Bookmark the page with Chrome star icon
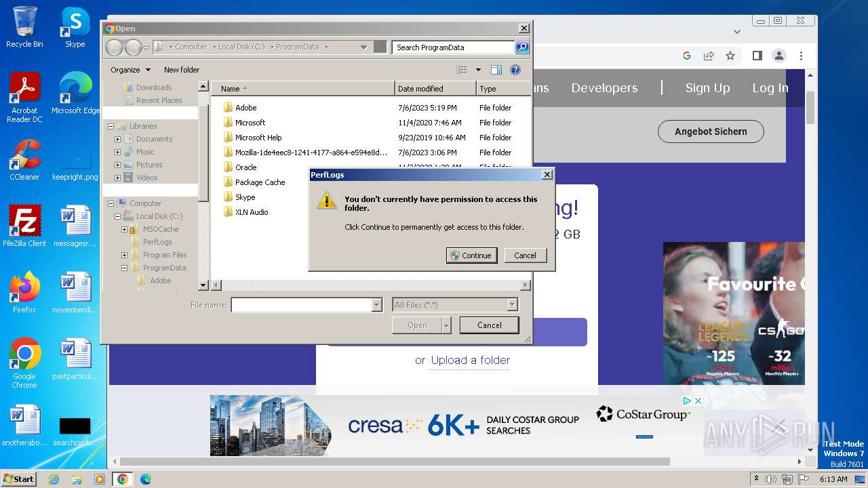The image size is (868, 488). (x=730, y=56)
